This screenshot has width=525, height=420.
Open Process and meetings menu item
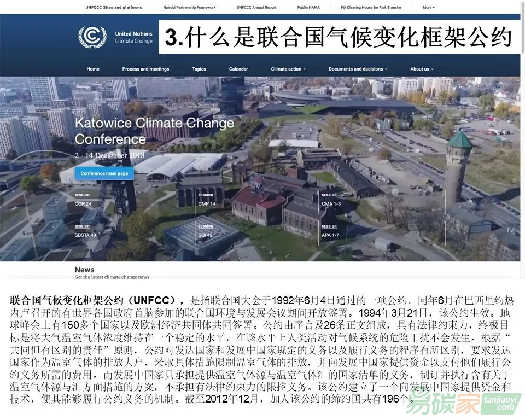point(145,69)
